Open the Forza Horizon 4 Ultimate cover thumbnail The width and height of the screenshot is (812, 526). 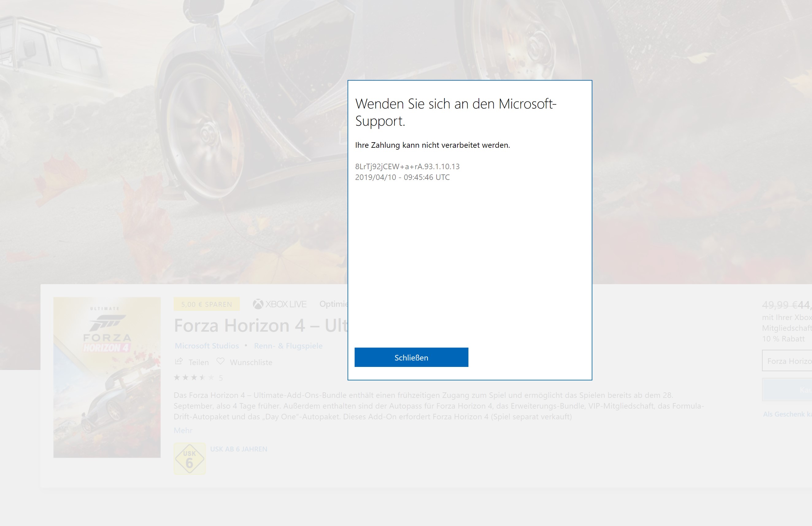tap(107, 377)
